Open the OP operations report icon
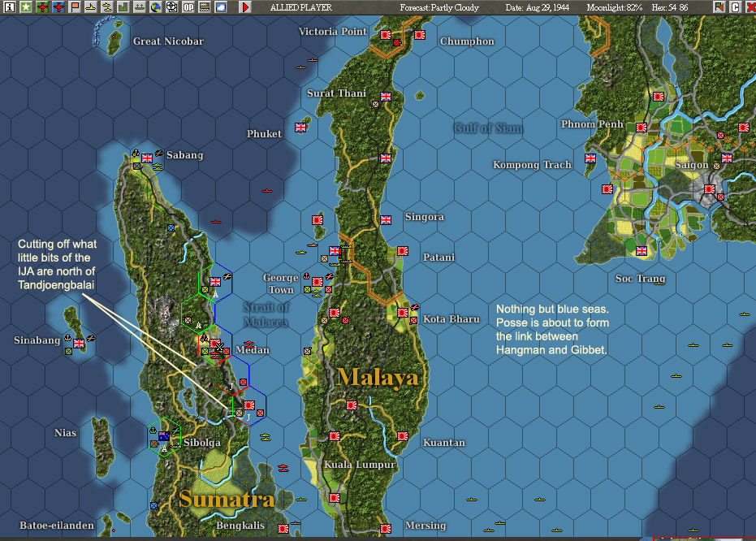The image size is (756, 541). (188, 6)
